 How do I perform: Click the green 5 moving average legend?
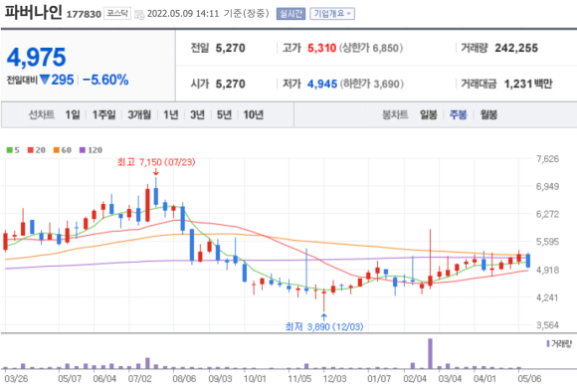pos(13,150)
